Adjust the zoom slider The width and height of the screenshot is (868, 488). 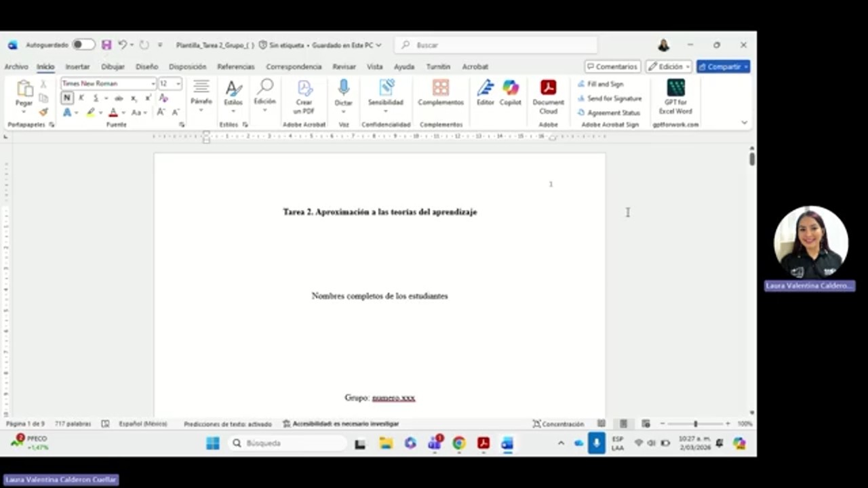click(695, 424)
